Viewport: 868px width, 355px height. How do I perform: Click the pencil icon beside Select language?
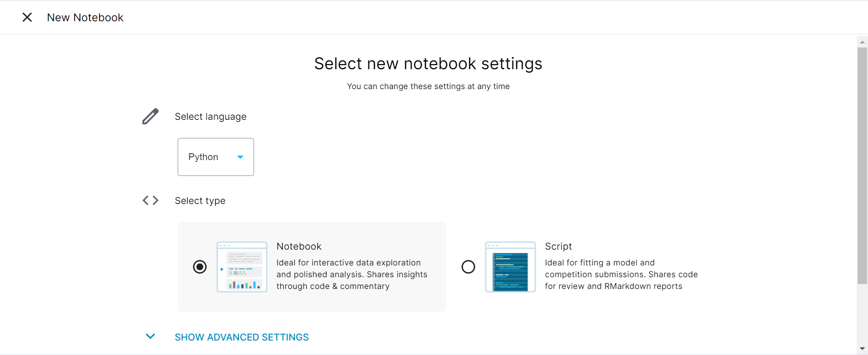pos(151,116)
